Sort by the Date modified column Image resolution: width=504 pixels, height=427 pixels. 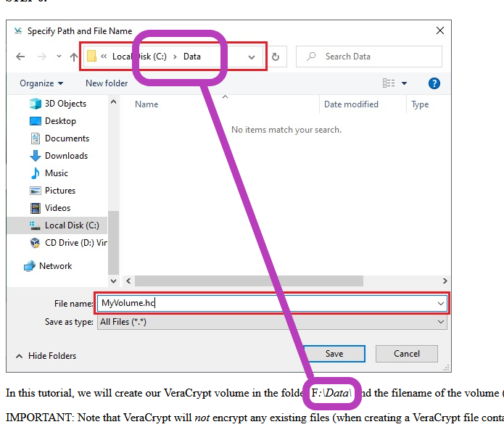click(351, 104)
